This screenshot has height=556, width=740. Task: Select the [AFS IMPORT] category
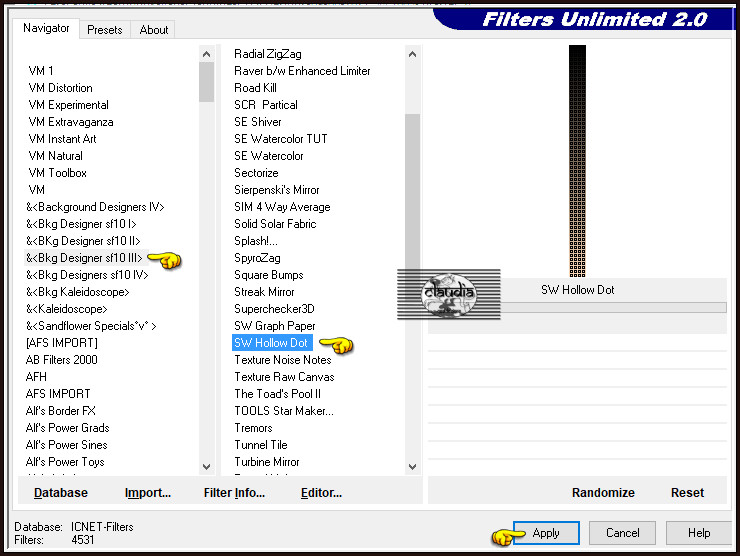point(62,343)
